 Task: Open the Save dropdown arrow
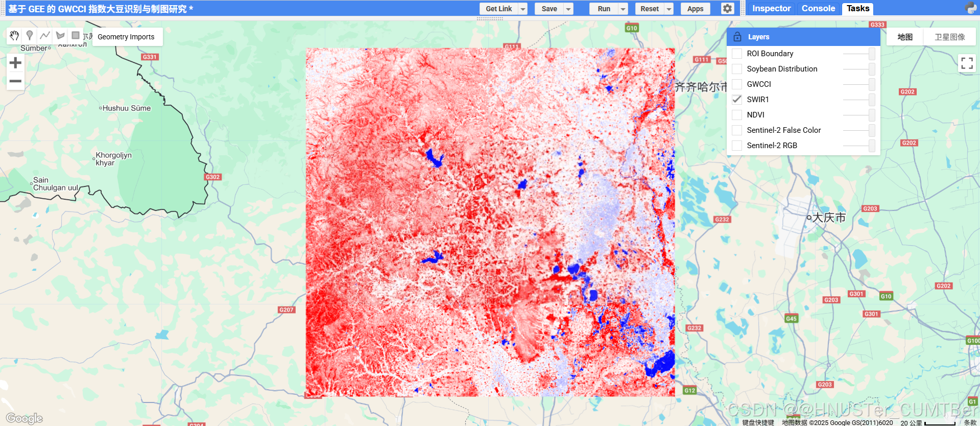click(568, 9)
